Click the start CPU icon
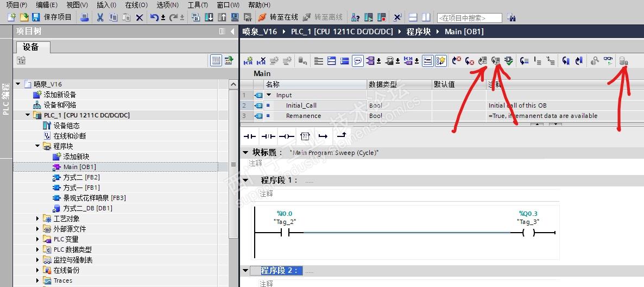 [369, 17]
